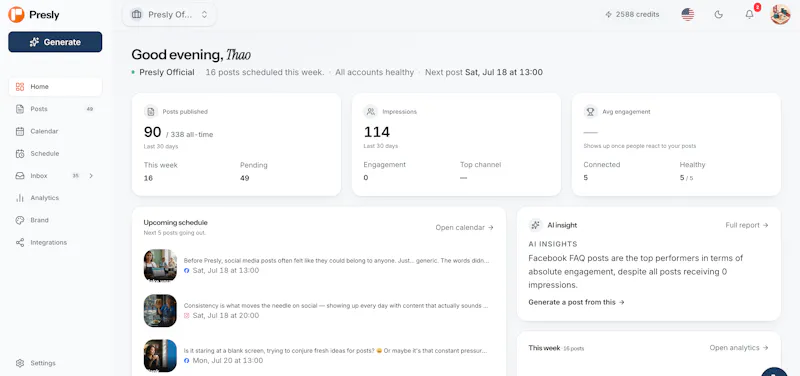Open the user profile avatar
Viewport: 800px width, 376px height.
pyautogui.click(x=780, y=14)
